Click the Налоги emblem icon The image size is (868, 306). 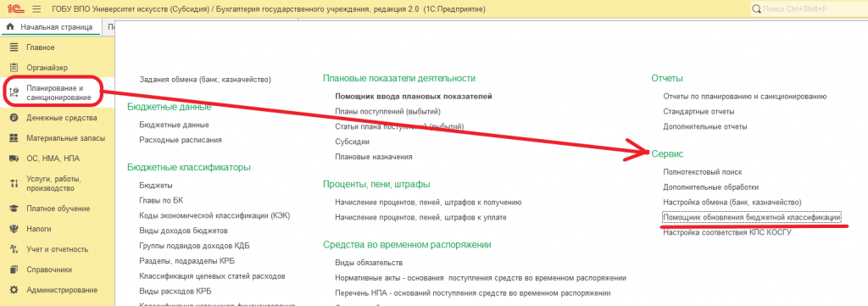click(14, 229)
